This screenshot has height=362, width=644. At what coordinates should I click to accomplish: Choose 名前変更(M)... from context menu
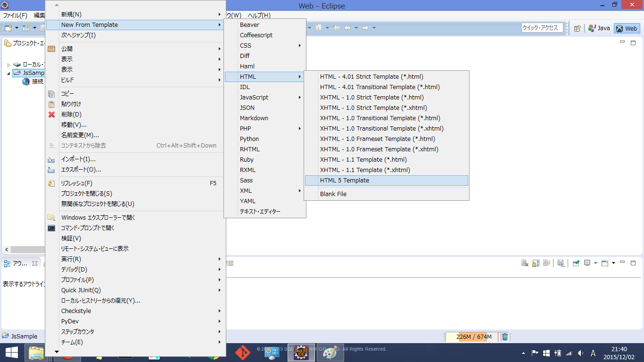pyautogui.click(x=135, y=135)
